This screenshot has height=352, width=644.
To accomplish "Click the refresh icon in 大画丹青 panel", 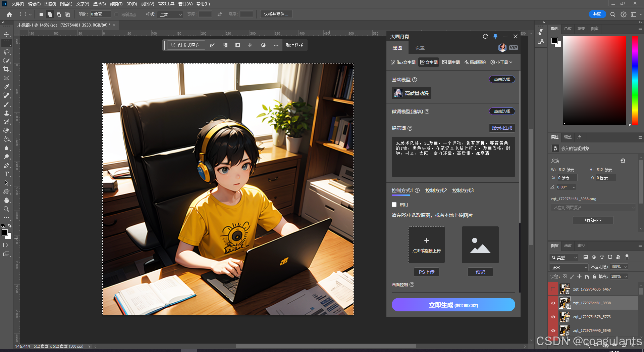I will 485,36.
